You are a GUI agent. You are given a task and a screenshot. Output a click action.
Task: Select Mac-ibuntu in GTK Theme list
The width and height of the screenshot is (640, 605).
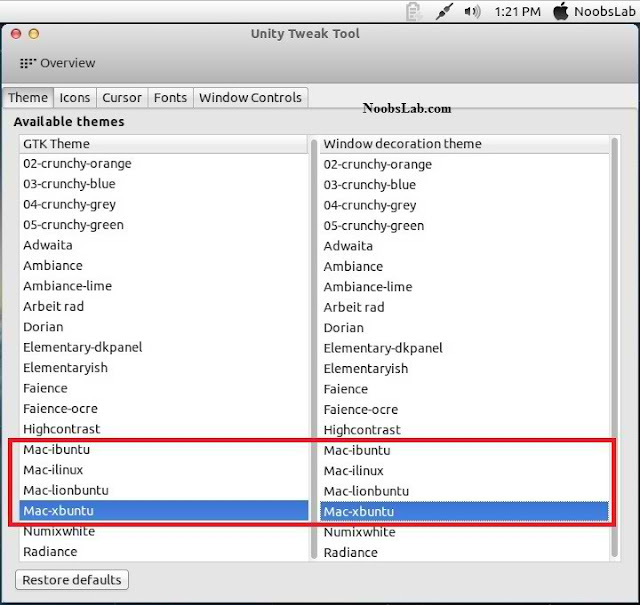(163, 449)
